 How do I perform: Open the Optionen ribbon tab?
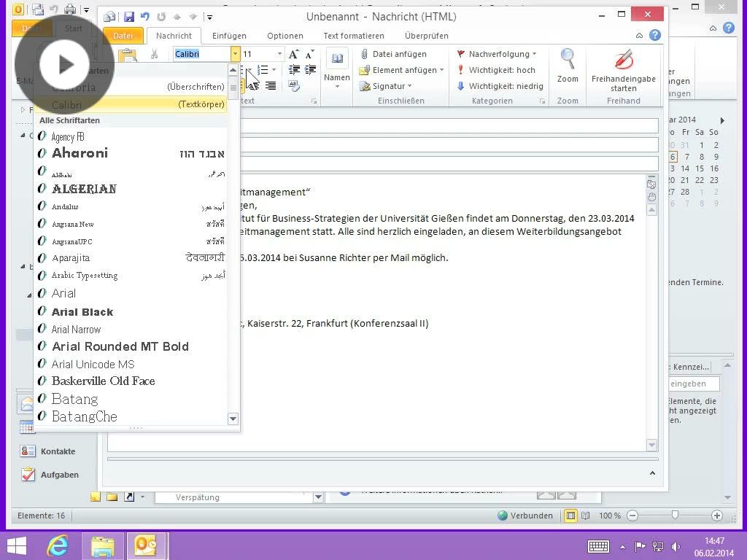(x=285, y=35)
